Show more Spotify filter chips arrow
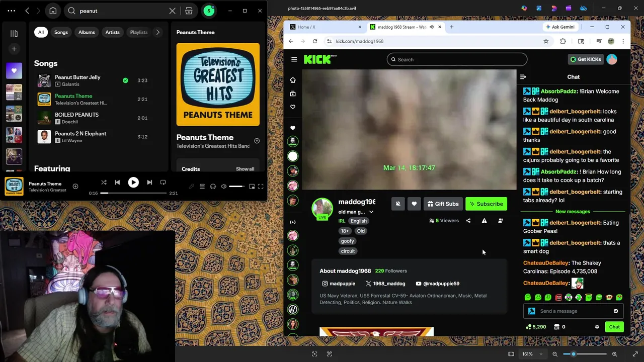Screen dimensions: 644x362 pyautogui.click(x=158, y=32)
